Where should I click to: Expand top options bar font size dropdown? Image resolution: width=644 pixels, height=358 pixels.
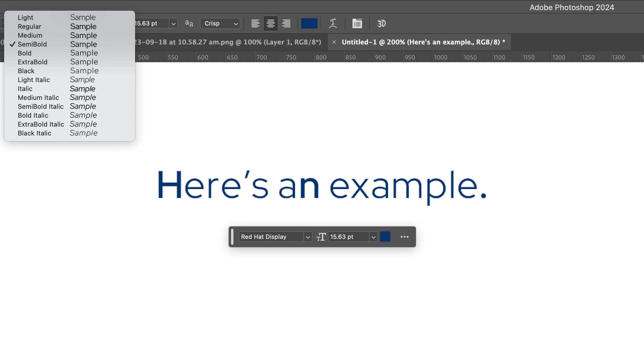pos(173,23)
